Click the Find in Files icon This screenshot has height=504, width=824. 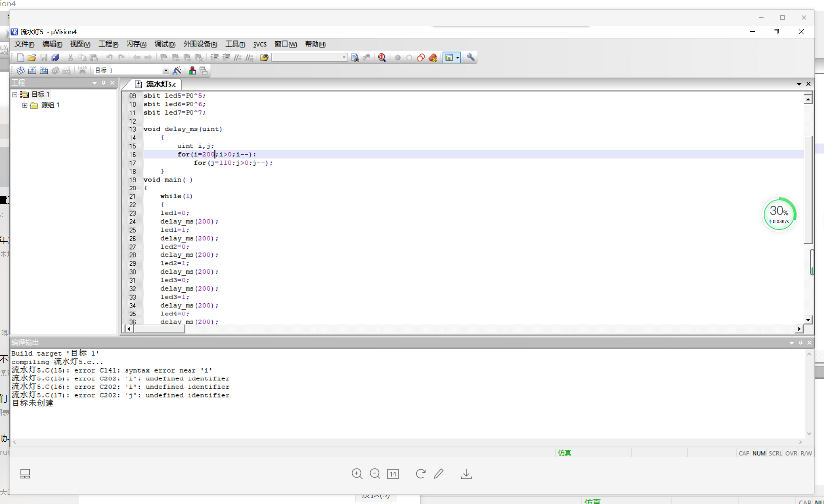pos(264,58)
